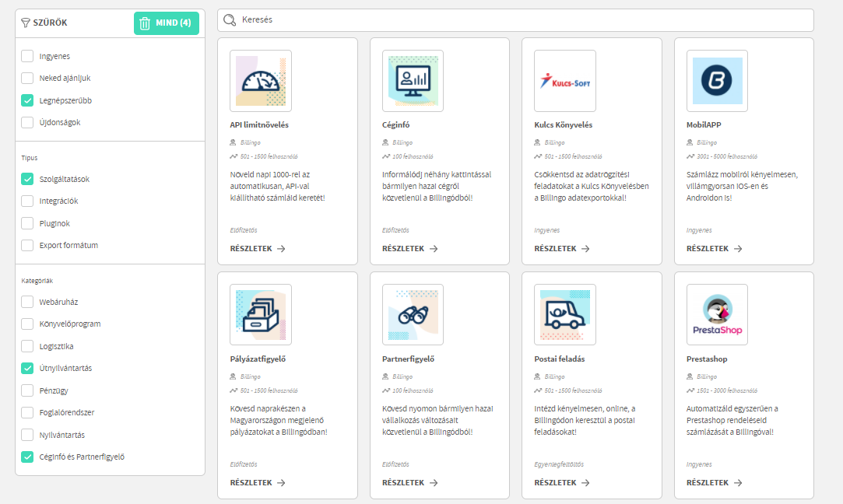Click the API limitnövelés card title

coord(259,124)
